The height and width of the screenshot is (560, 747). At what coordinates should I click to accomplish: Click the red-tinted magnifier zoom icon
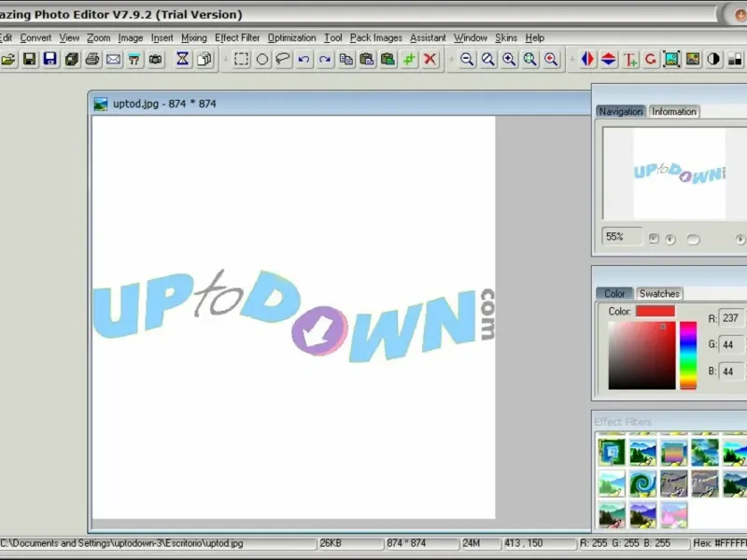(x=551, y=60)
